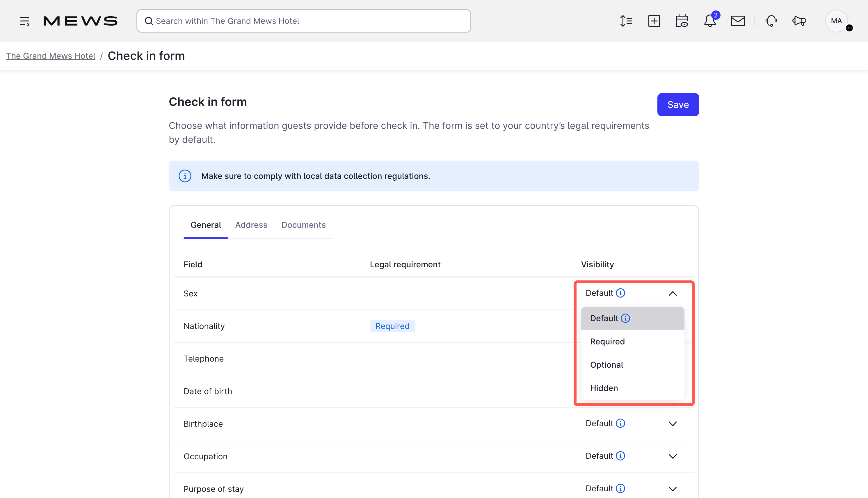View the timeline via calendar-with-eye icon
Viewport: 868px width, 498px height.
(682, 21)
